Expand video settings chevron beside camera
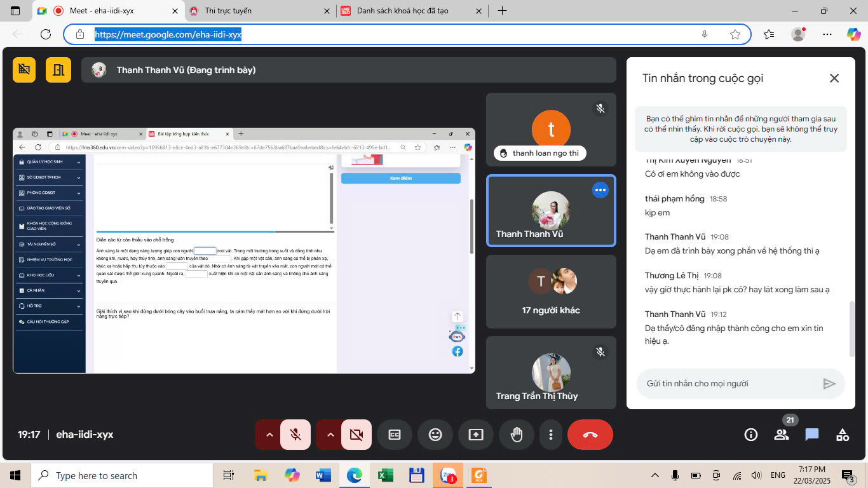The width and height of the screenshot is (868, 488). click(x=330, y=435)
